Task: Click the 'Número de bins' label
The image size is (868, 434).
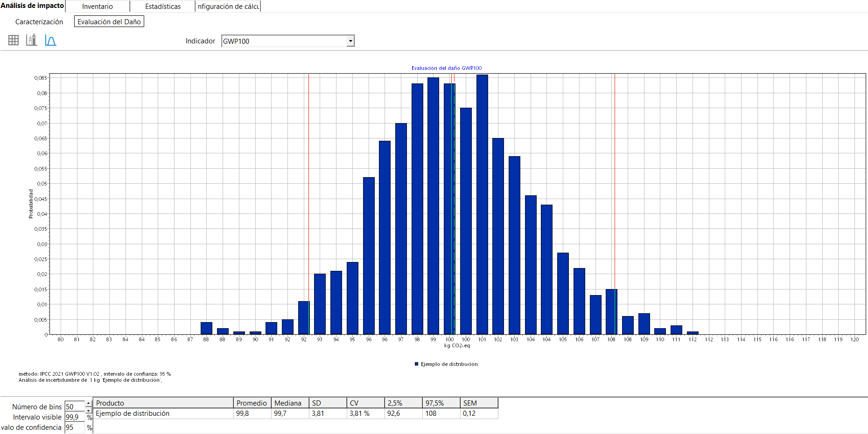Action: click(37, 407)
